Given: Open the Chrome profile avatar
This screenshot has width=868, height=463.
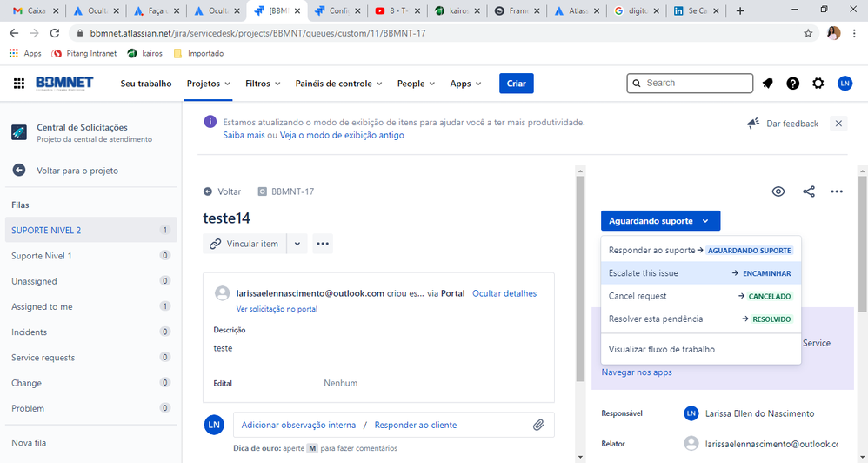Looking at the screenshot, I should (834, 33).
